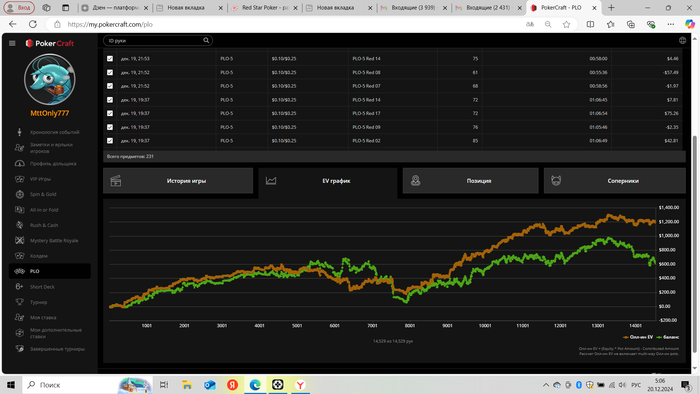The height and width of the screenshot is (394, 700).
Task: Select the PLO sidebar item
Action: point(50,271)
